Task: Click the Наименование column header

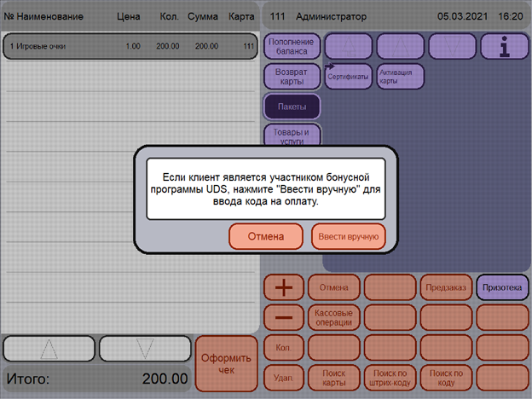Action: 49,16
